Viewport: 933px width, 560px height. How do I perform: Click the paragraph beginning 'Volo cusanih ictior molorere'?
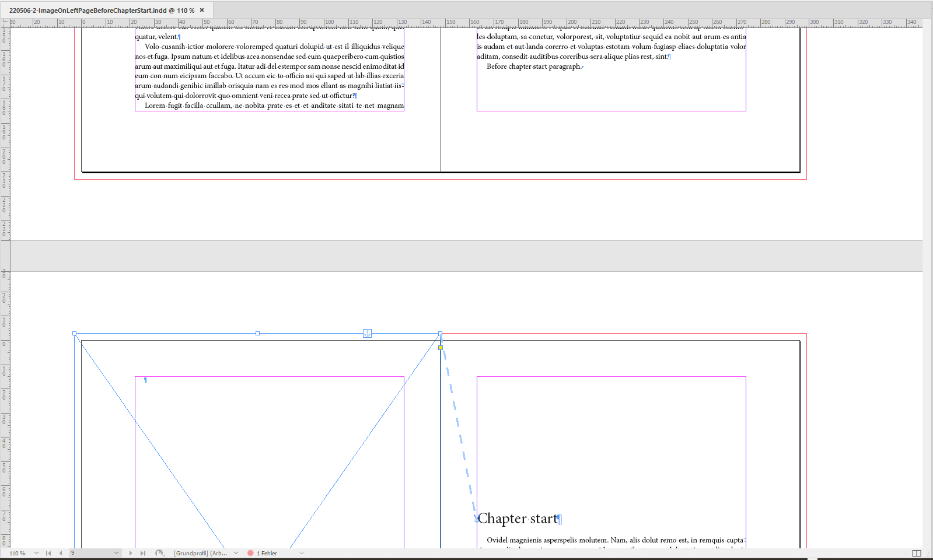270,71
